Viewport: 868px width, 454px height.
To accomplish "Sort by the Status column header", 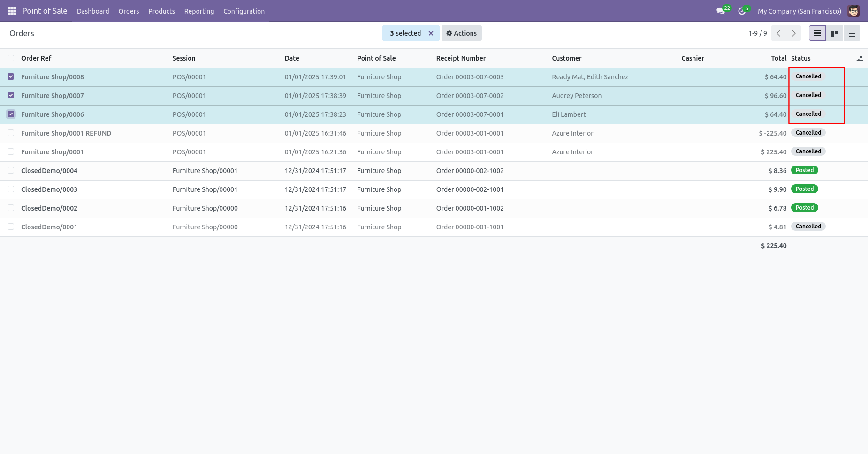I will tap(801, 58).
